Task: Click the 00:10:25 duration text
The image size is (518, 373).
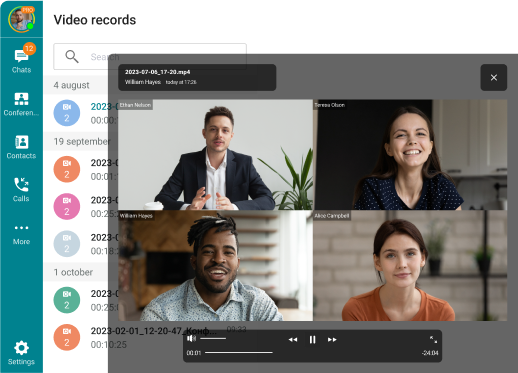Action: point(109,345)
